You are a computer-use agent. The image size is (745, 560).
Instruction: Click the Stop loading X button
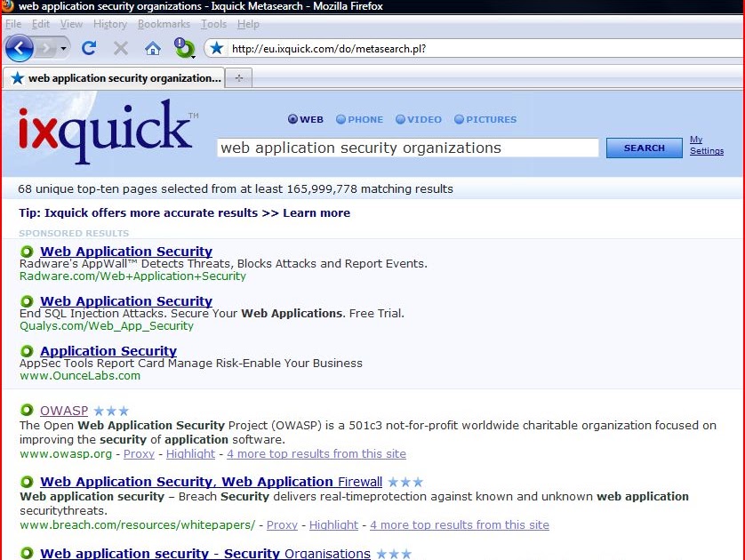[121, 48]
